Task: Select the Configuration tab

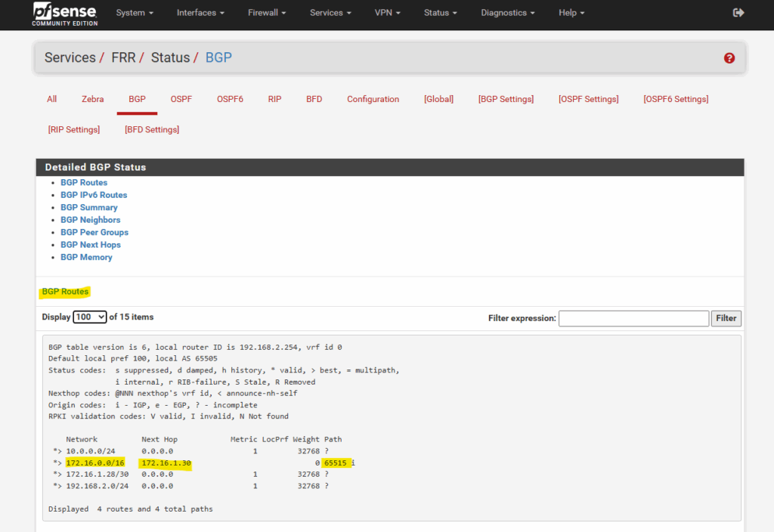Action: click(x=373, y=99)
